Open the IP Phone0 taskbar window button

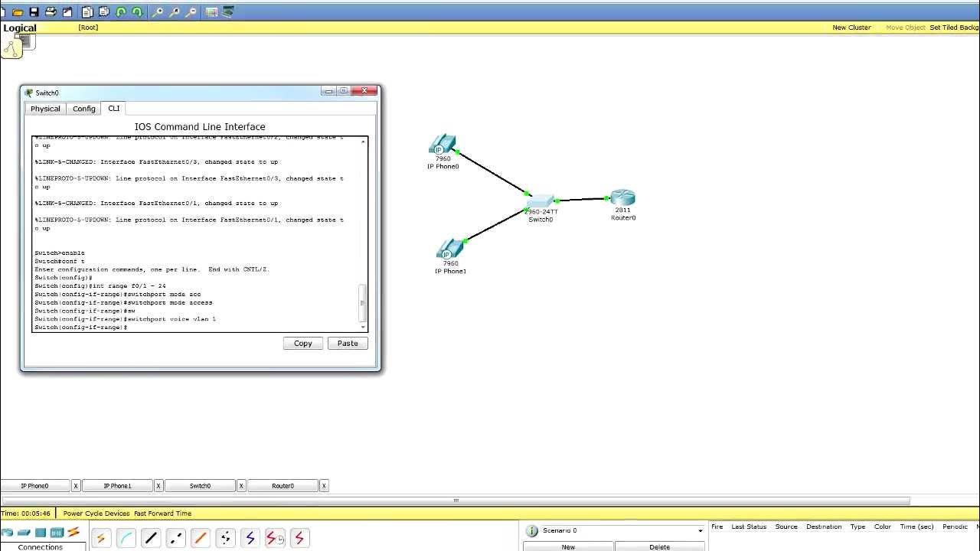click(35, 486)
